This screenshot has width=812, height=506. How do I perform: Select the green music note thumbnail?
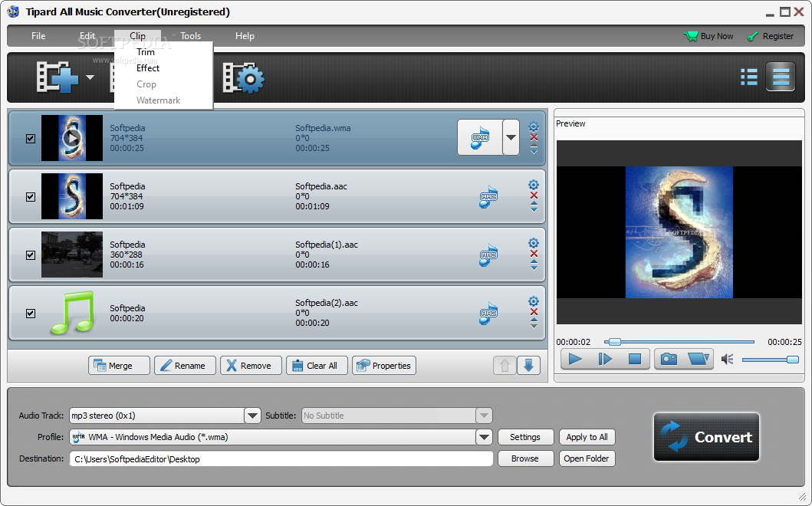pyautogui.click(x=72, y=313)
